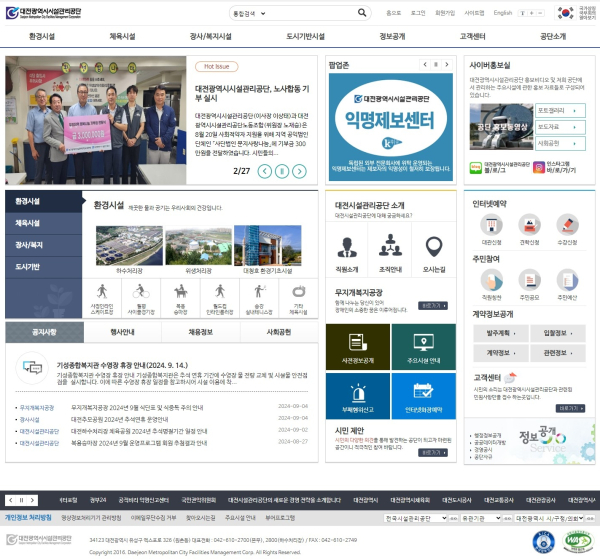Viewport: 600px width, 560px height.
Task: Open the 통합검색 search category dropdown
Action: coord(249,13)
